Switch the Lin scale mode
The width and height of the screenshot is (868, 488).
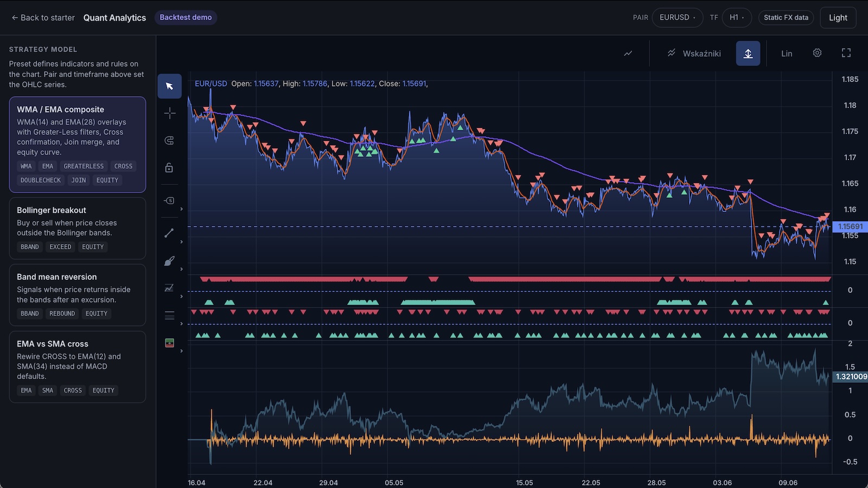tap(787, 53)
